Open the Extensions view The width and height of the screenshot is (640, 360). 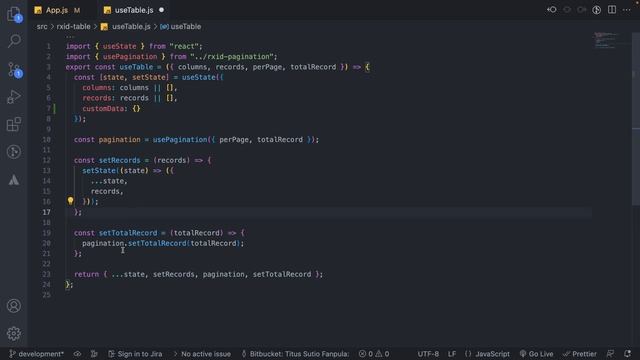14,124
